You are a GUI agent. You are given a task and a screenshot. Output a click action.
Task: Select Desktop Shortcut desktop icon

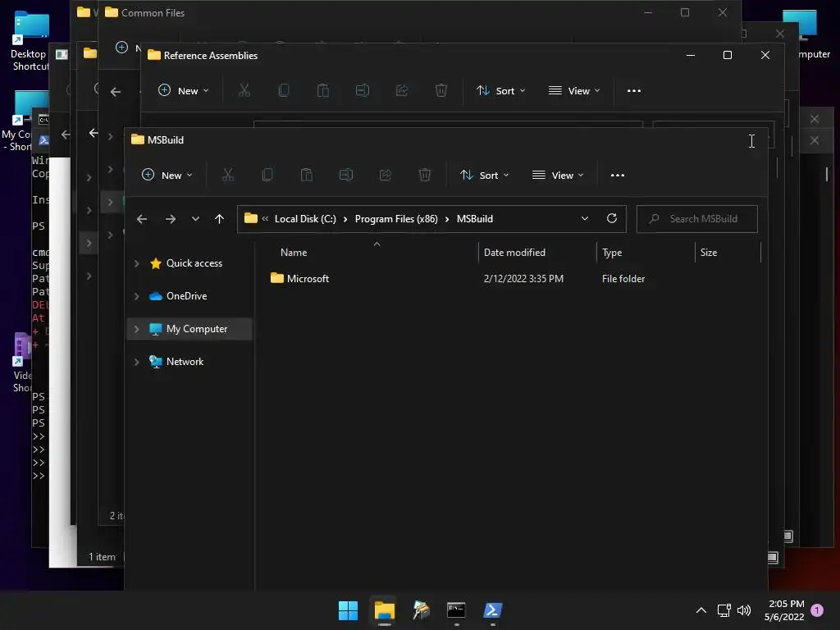click(x=30, y=41)
